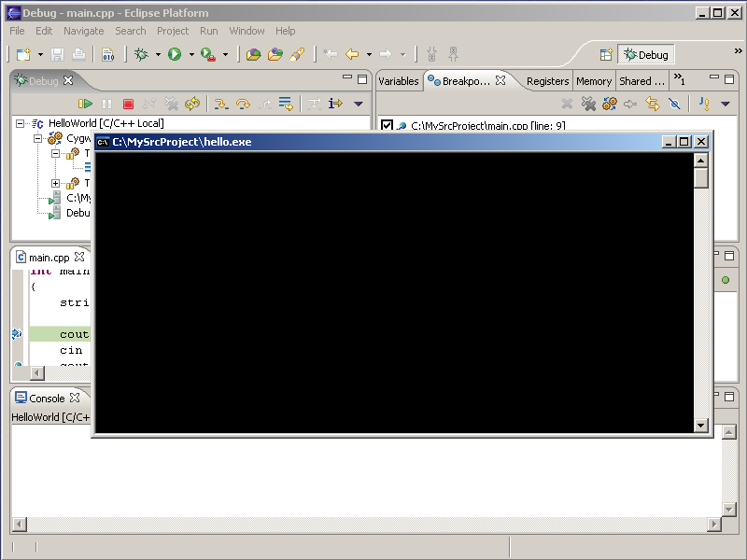Switch to the Registers tab
Image resolution: width=747 pixels, height=560 pixels.
pyautogui.click(x=547, y=81)
